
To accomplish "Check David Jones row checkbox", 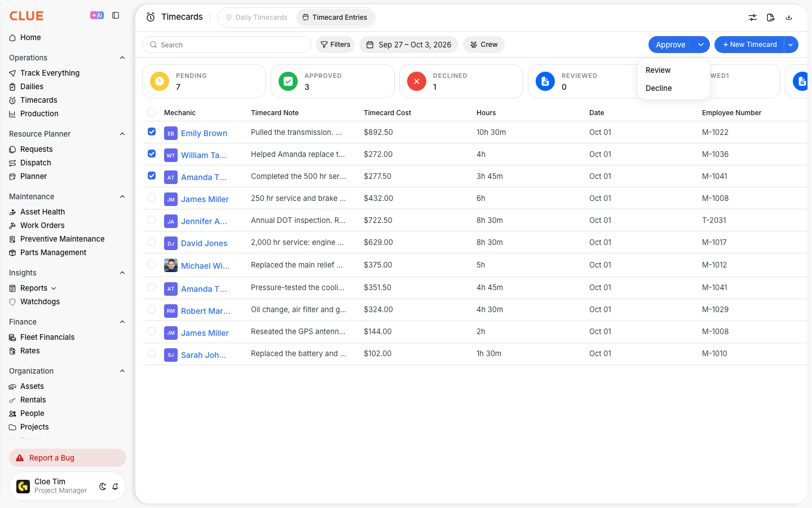I will click(152, 242).
